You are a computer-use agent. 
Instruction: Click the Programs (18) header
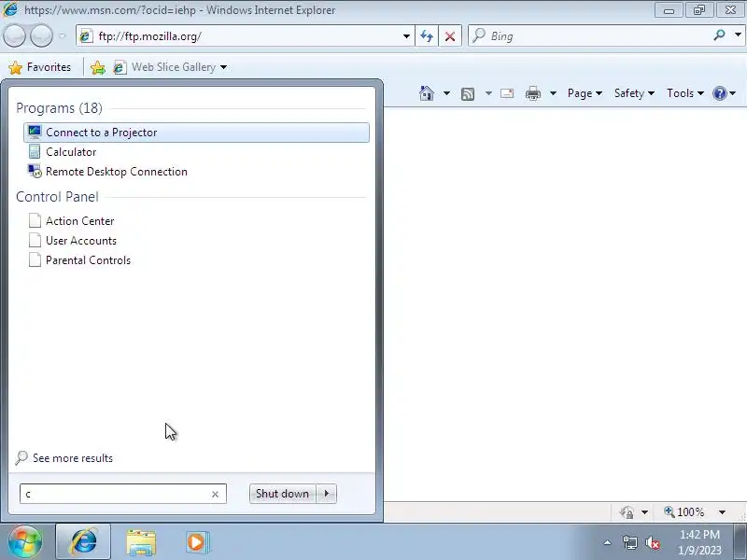[x=59, y=108]
